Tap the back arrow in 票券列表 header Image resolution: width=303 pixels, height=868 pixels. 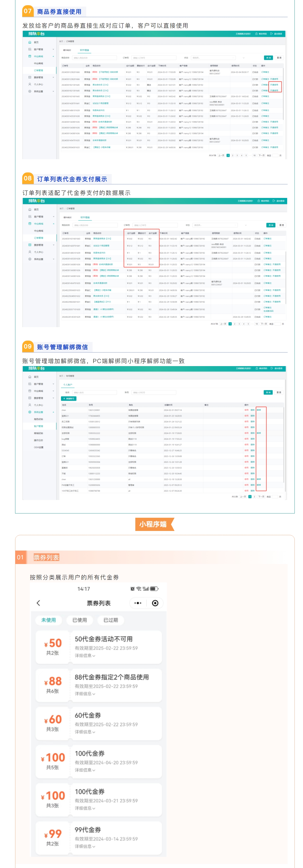pos(38,603)
